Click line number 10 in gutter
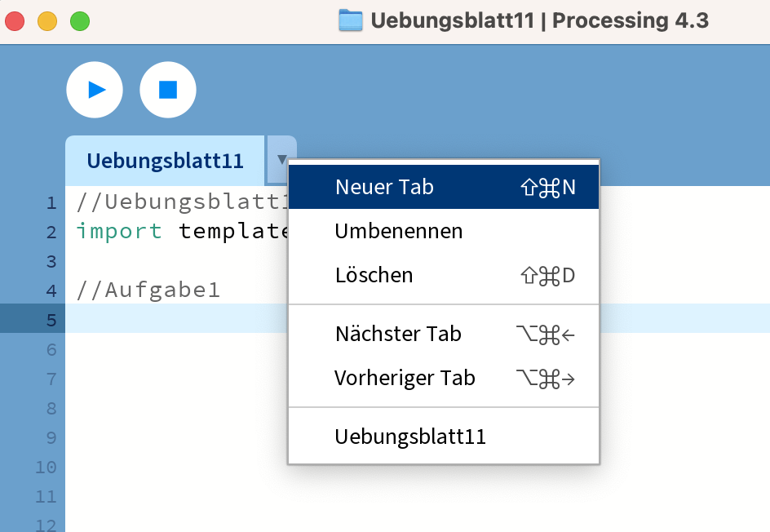This screenshot has width=770, height=532. pos(46,468)
